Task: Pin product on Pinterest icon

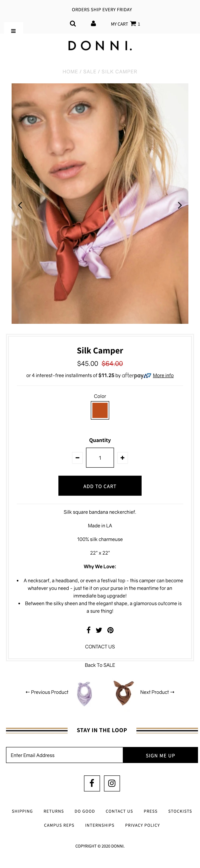Action: click(x=110, y=630)
